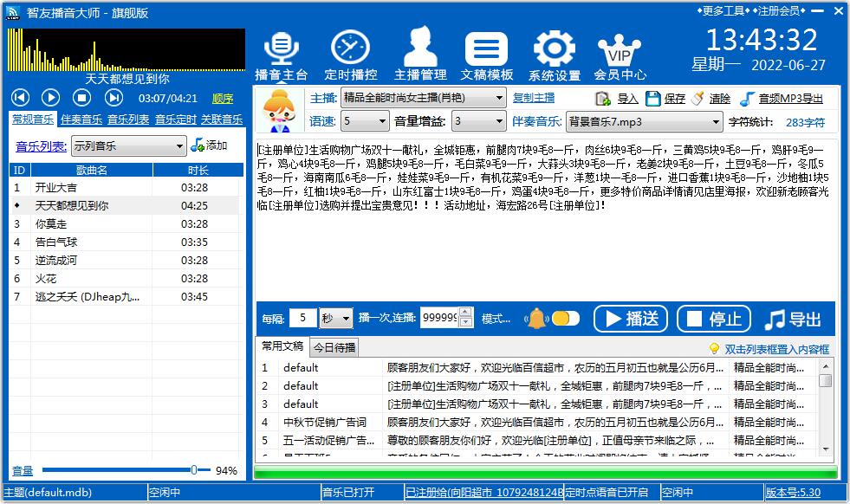
Task: Click the 复制主播 link
Action: 534,98
